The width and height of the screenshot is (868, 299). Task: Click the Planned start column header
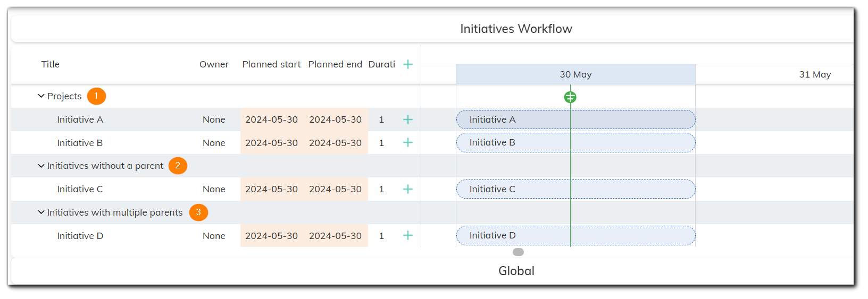tap(271, 64)
